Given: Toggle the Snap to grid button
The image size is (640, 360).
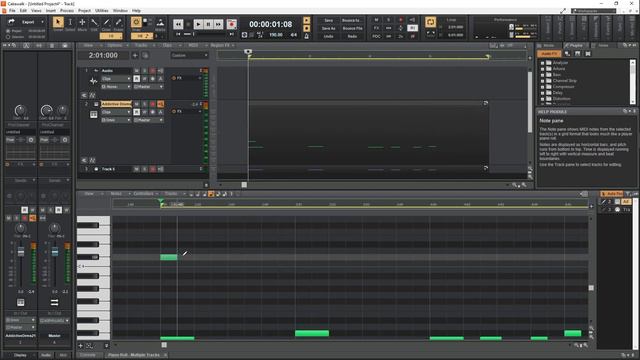Looking at the screenshot, I should [136, 22].
